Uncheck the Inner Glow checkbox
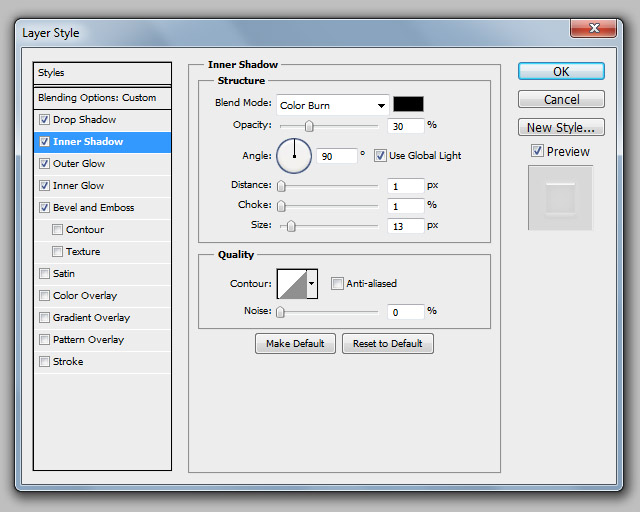 [44, 186]
